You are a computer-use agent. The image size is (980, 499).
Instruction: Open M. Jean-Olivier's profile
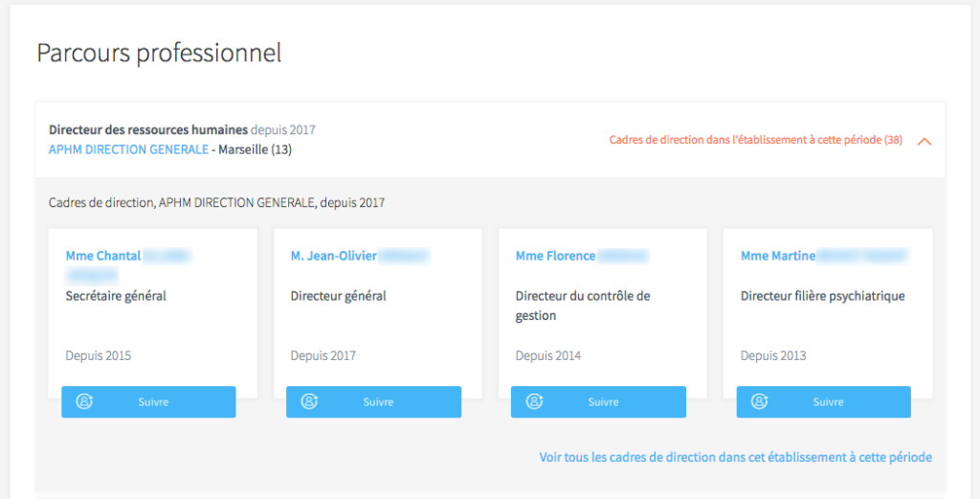click(x=334, y=256)
